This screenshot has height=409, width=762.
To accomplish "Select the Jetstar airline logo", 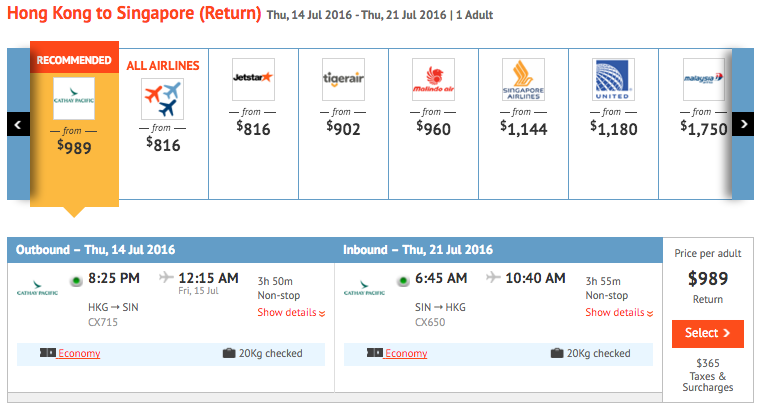I will pos(253,79).
